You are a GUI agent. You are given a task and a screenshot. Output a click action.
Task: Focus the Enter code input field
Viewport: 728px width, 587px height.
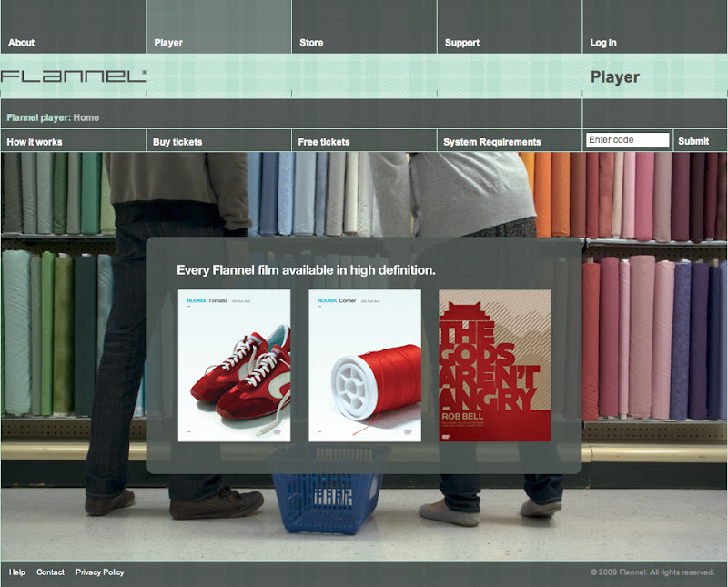pyautogui.click(x=627, y=140)
